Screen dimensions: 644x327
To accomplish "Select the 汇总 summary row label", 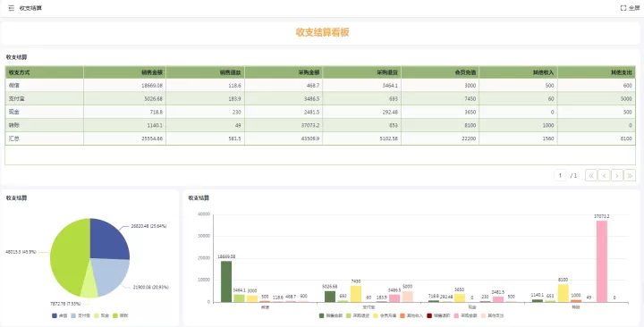I will coord(14,138).
